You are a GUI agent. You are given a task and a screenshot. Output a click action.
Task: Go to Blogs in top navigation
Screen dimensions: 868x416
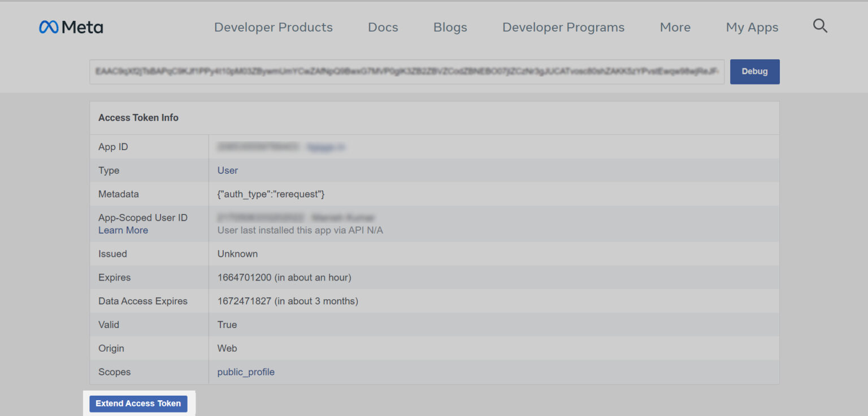coord(450,27)
